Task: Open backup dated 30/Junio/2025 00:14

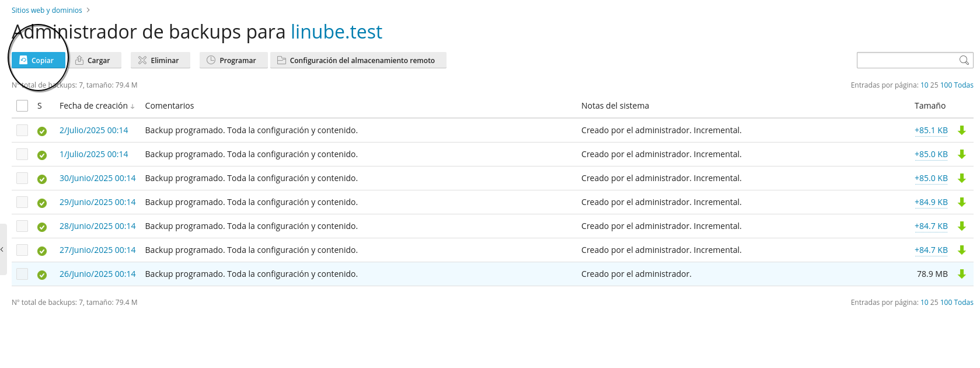Action: [97, 178]
